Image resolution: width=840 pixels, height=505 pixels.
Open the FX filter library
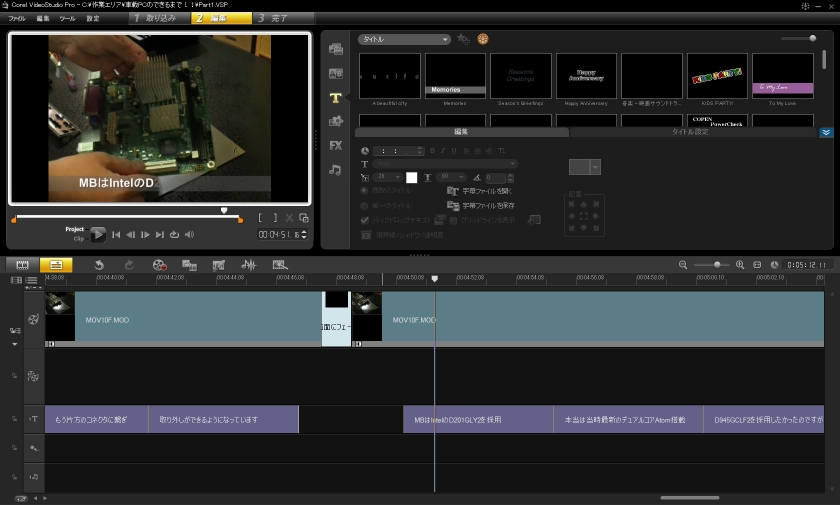[x=336, y=145]
